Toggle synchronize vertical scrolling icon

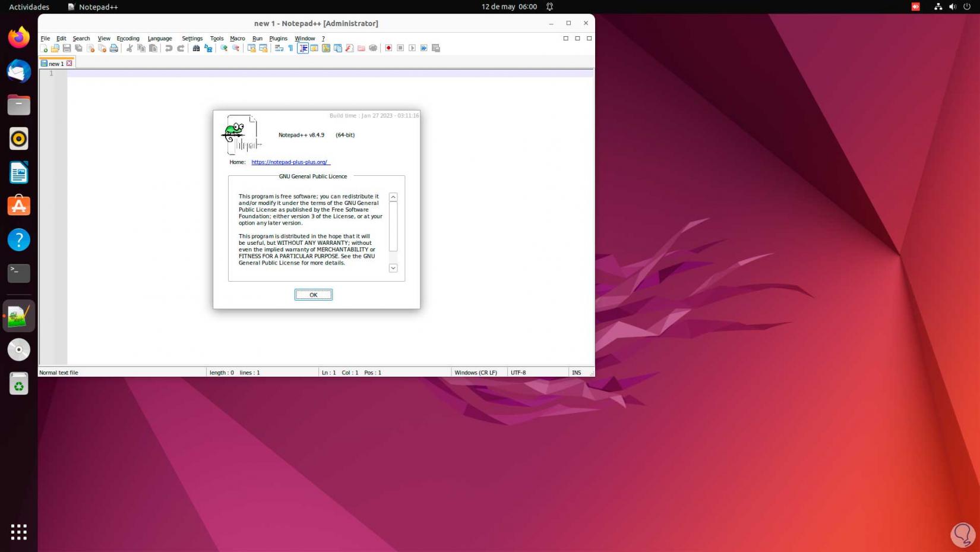pyautogui.click(x=251, y=48)
